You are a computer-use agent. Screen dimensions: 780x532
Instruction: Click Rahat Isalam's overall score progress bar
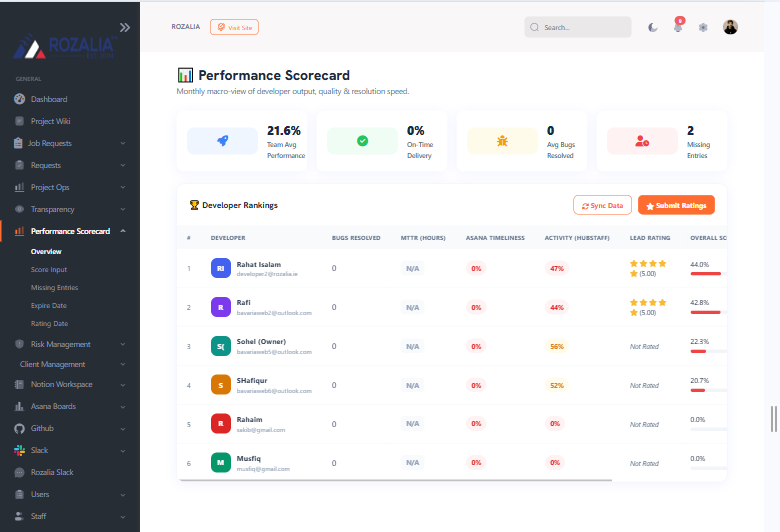click(708, 273)
